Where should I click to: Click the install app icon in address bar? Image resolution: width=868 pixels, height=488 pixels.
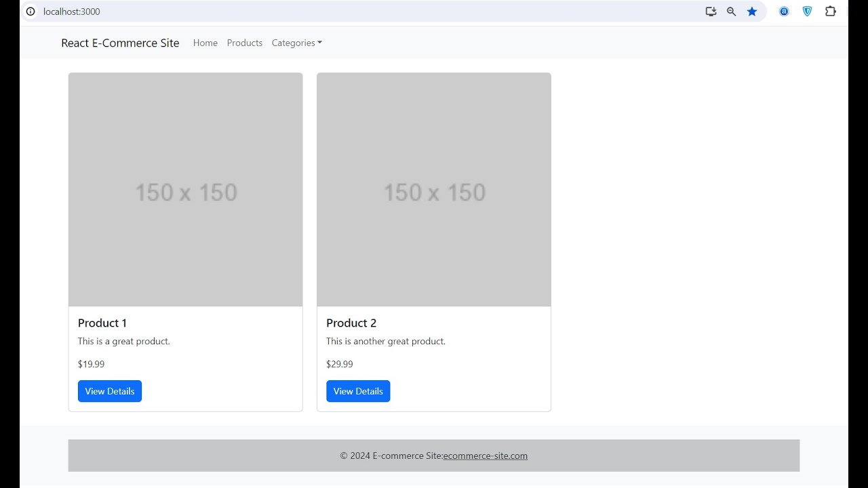tap(711, 12)
